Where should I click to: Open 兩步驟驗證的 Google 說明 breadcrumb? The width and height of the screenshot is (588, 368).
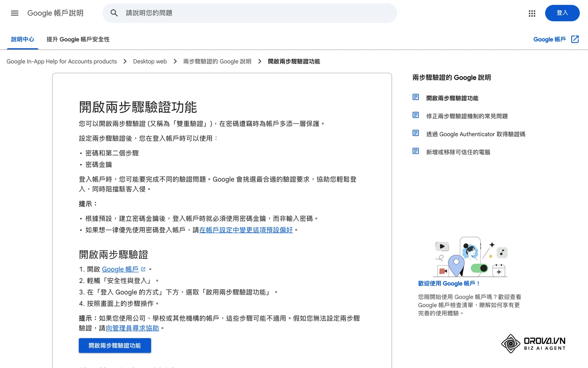[x=217, y=61]
